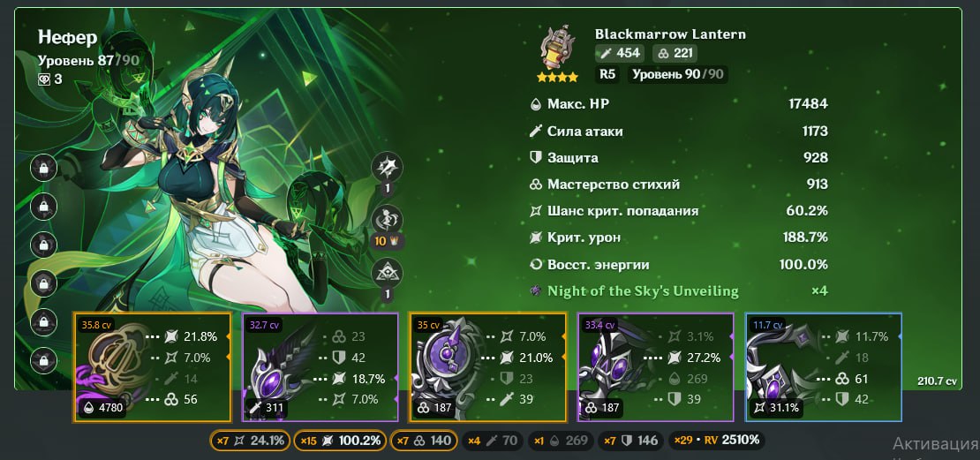Open the goblet artifact with 33.4 cv

point(656,367)
